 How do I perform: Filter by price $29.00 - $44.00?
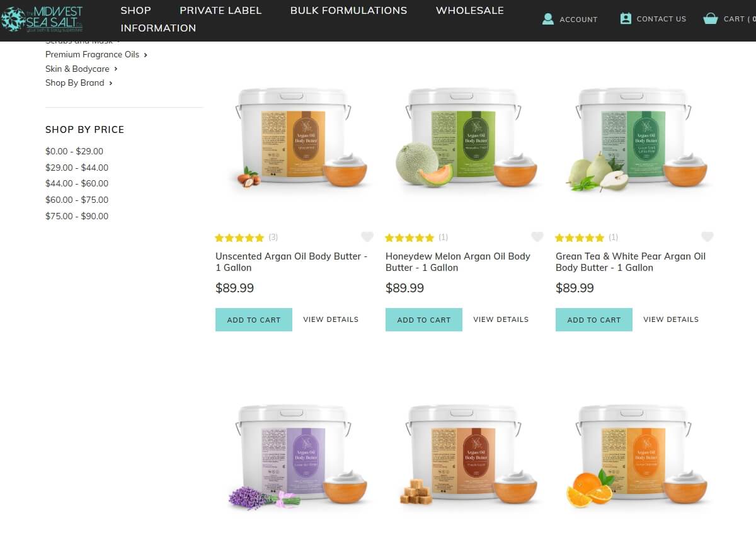pos(77,168)
